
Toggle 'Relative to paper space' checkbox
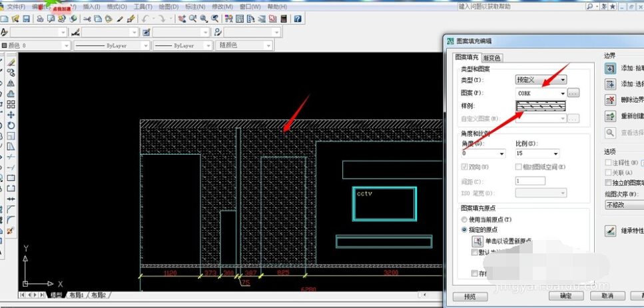518,167
